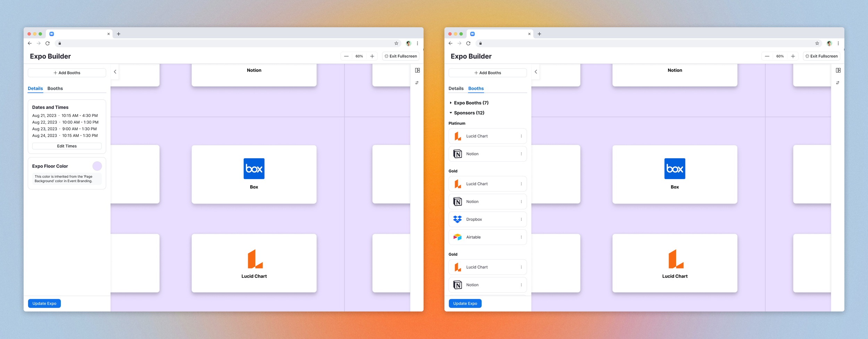Click browser back arrow in right window
Image resolution: width=868 pixels, height=339 pixels.
451,43
